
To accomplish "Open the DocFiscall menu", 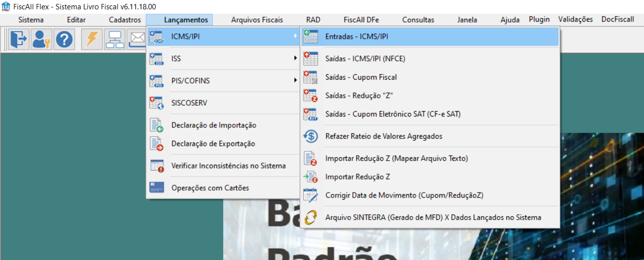I will [617, 20].
